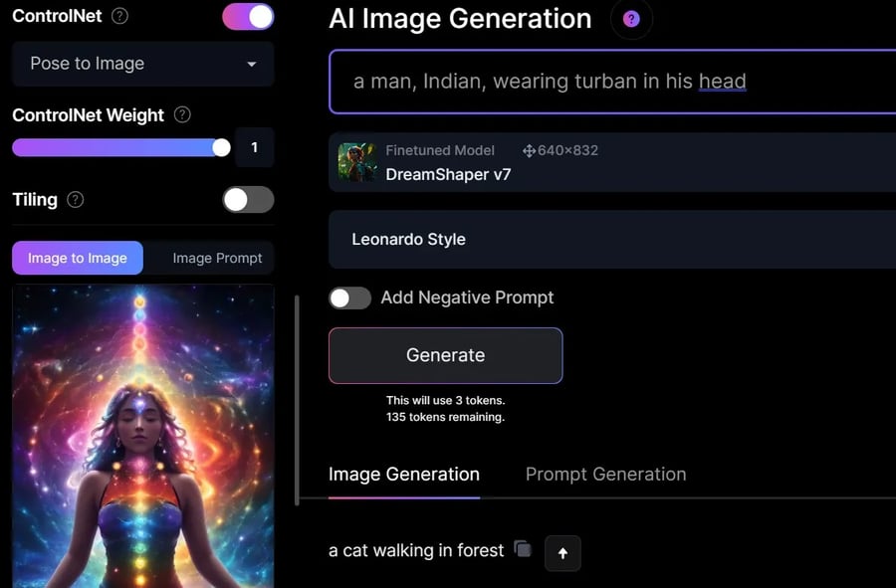Click the ControlNet Weight slider handle
The image size is (896, 588).
[x=221, y=147]
